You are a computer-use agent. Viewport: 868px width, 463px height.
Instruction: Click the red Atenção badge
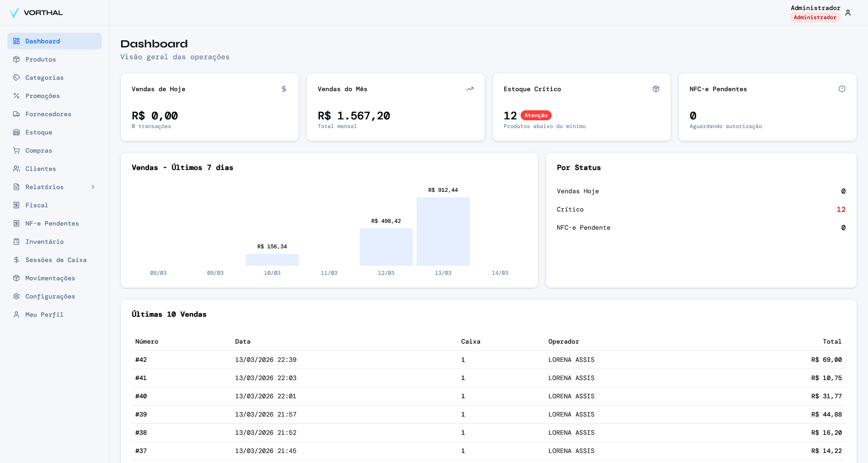point(536,115)
